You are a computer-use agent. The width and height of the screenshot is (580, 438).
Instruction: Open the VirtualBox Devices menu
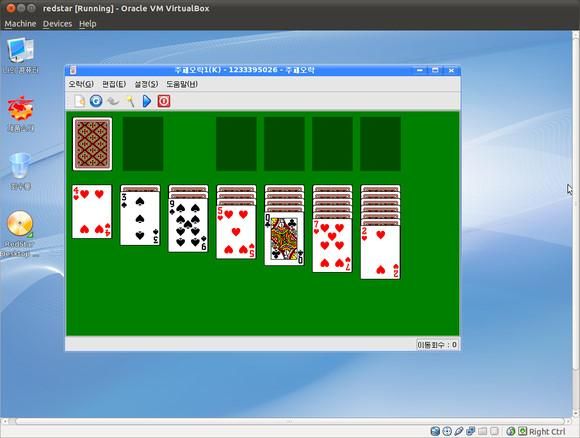(x=57, y=24)
